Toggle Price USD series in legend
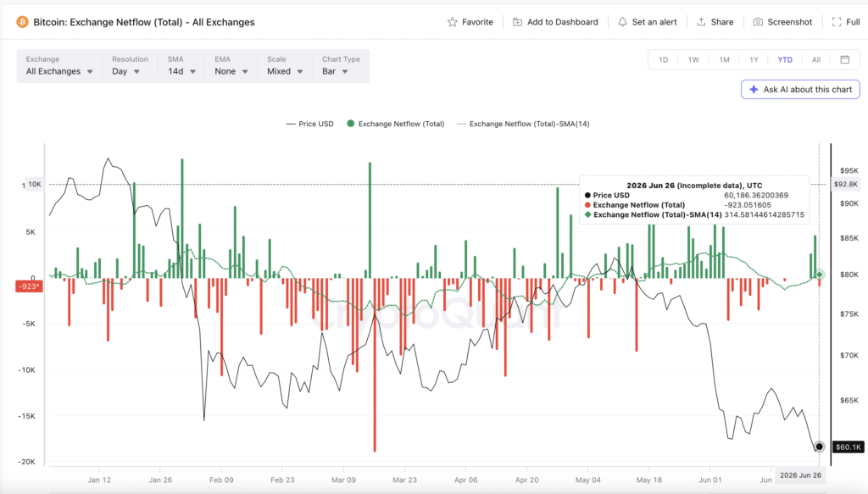 (x=309, y=124)
